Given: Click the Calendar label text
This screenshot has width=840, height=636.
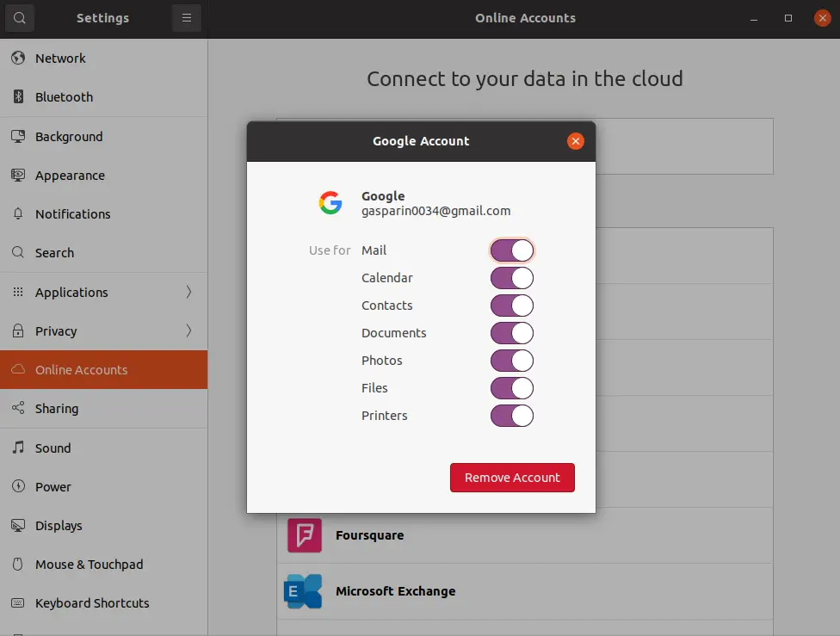Looking at the screenshot, I should click(386, 277).
